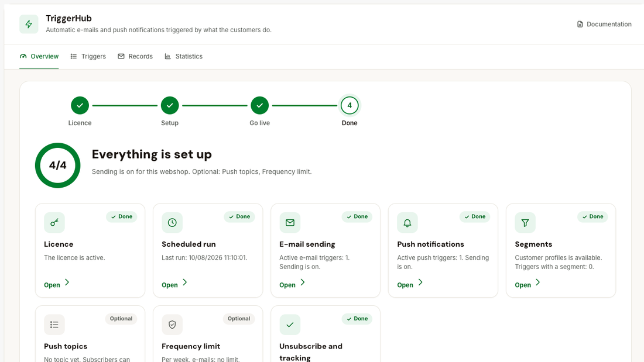Click the Done badge on Scheduled run card
Image resolution: width=644 pixels, height=362 pixels.
(x=239, y=217)
